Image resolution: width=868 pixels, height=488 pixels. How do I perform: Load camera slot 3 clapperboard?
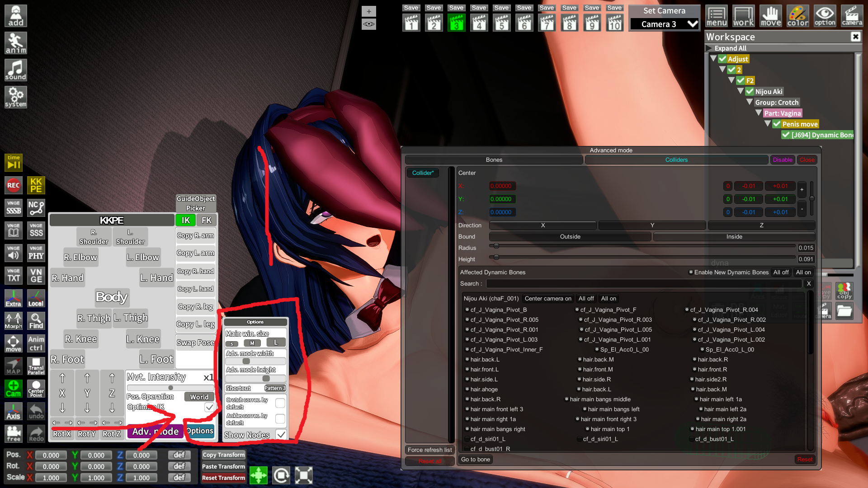456,23
